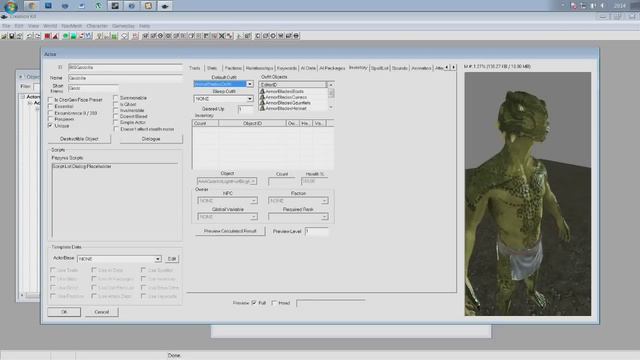Screen dimensions: 640x360
Task: Toggle the Respawn checkbox
Action: pos(51,119)
